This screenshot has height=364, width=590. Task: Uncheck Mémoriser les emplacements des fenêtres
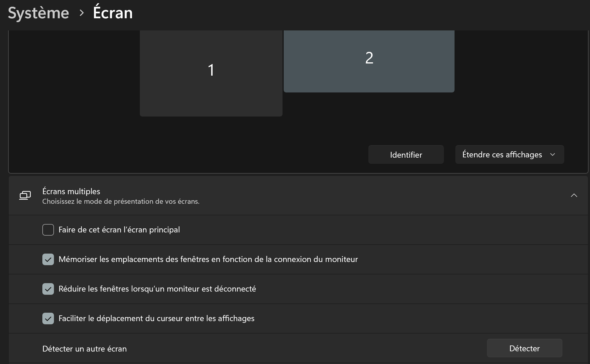pos(48,259)
